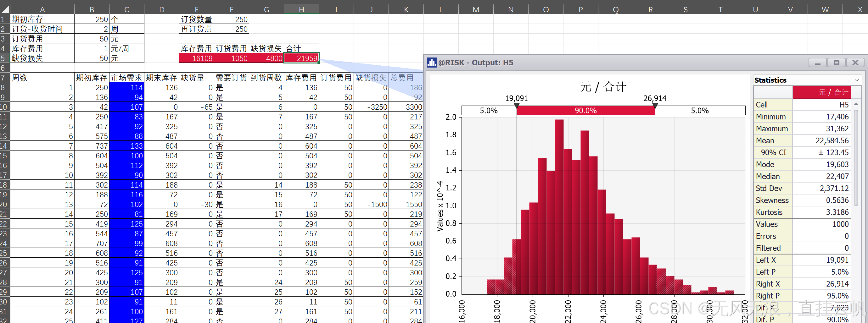
Task: Select column A header
Action: click(42, 9)
